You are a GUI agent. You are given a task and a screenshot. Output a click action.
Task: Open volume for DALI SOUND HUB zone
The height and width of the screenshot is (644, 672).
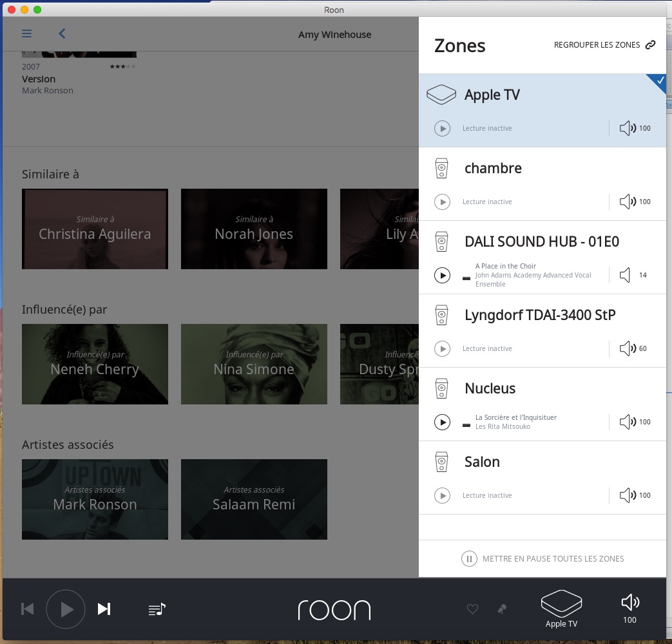pyautogui.click(x=633, y=275)
